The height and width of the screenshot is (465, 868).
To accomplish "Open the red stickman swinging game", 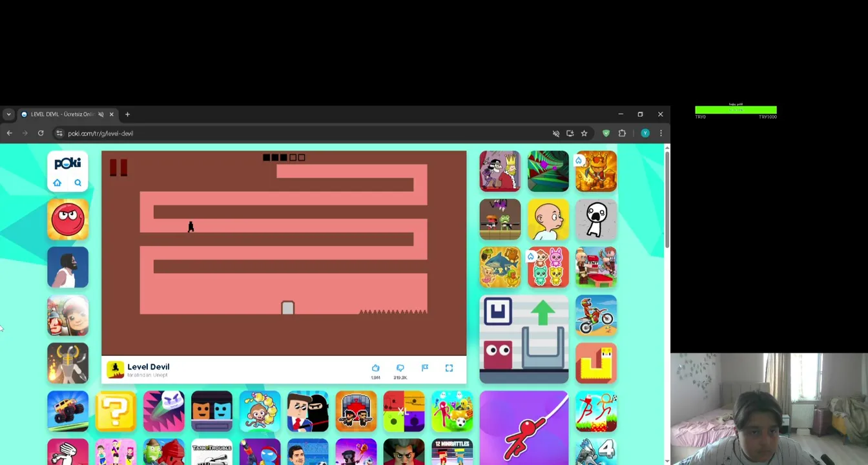I will pos(524,428).
